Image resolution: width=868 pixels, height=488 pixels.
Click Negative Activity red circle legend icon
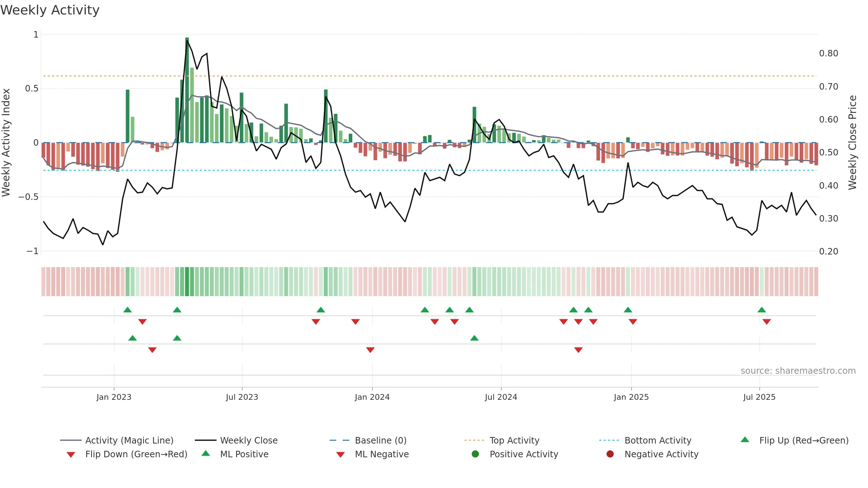point(610,454)
